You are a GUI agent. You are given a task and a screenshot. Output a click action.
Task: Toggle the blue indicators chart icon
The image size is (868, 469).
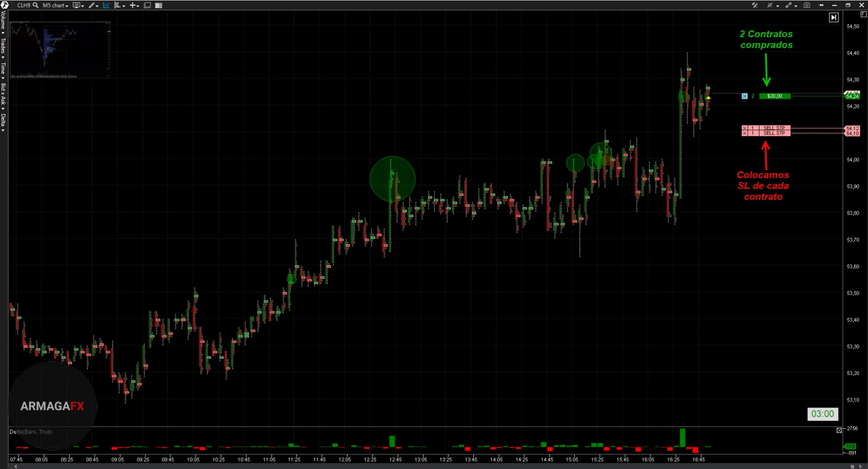[x=106, y=5]
